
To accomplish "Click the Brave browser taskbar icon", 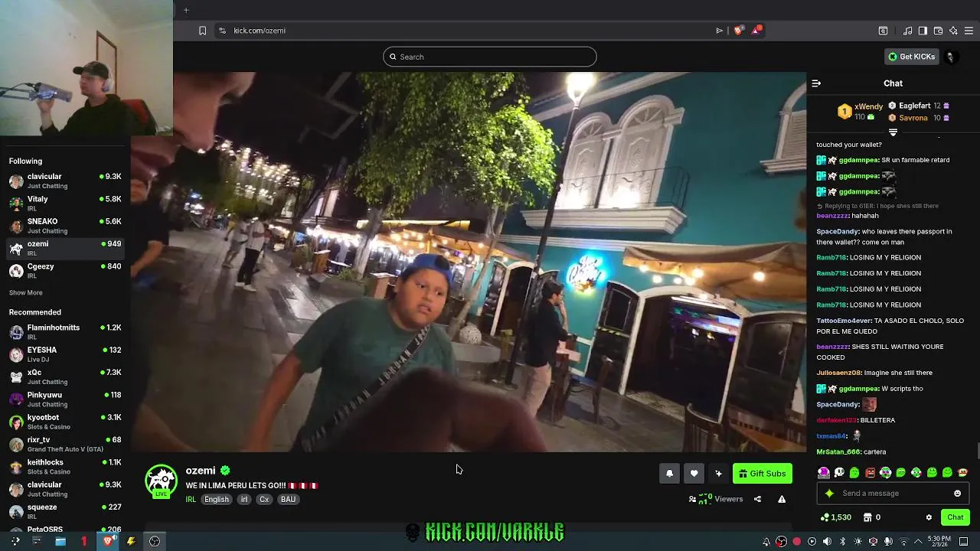I will (x=107, y=541).
